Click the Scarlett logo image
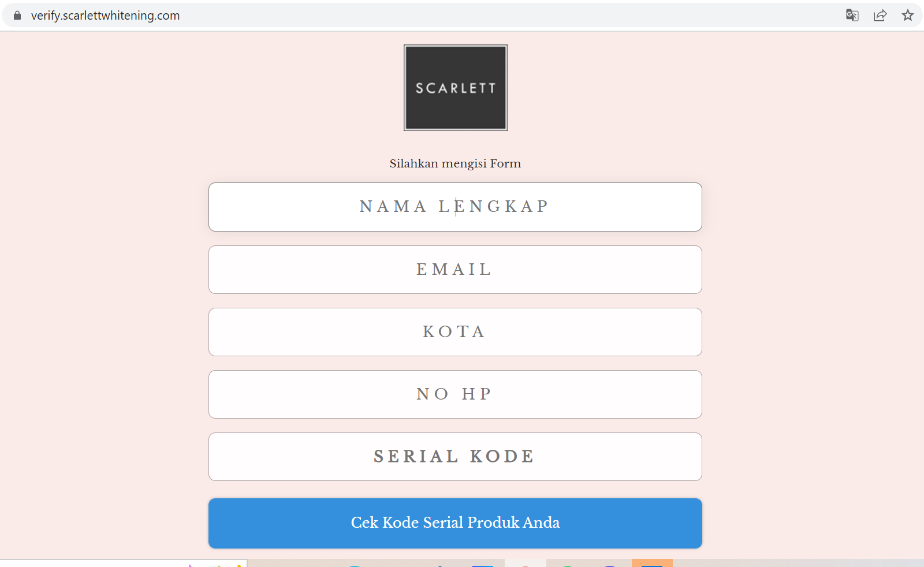 pos(455,88)
